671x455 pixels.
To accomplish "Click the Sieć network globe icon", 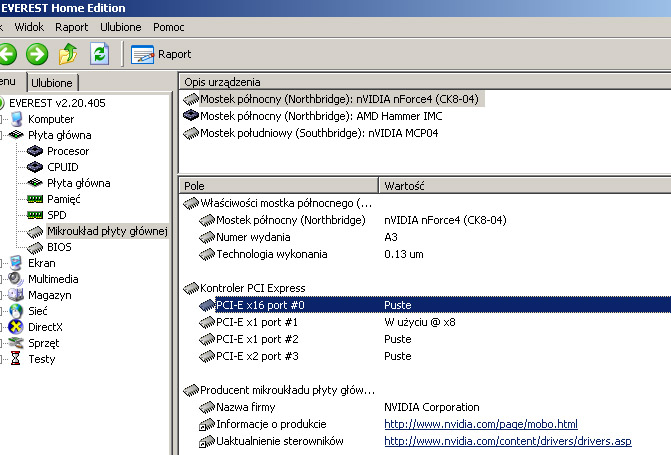I will (x=16, y=311).
